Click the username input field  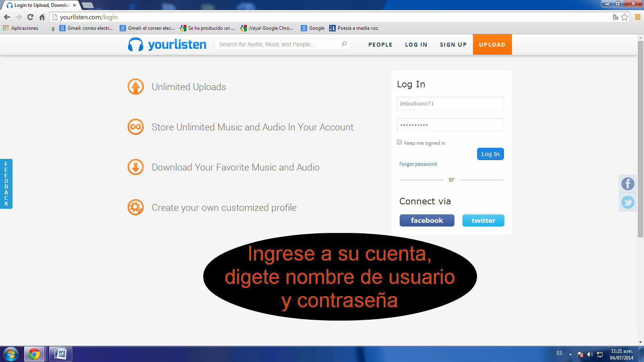[450, 104]
